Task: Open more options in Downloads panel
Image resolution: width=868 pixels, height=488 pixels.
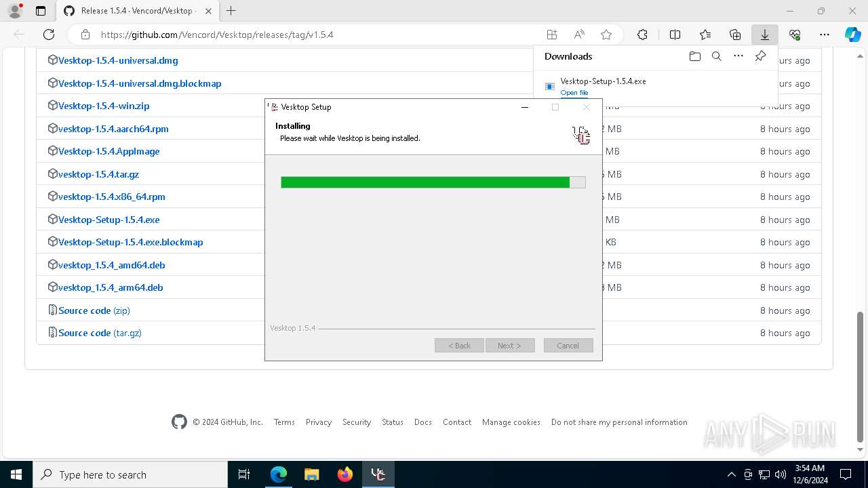Action: pyautogui.click(x=738, y=56)
